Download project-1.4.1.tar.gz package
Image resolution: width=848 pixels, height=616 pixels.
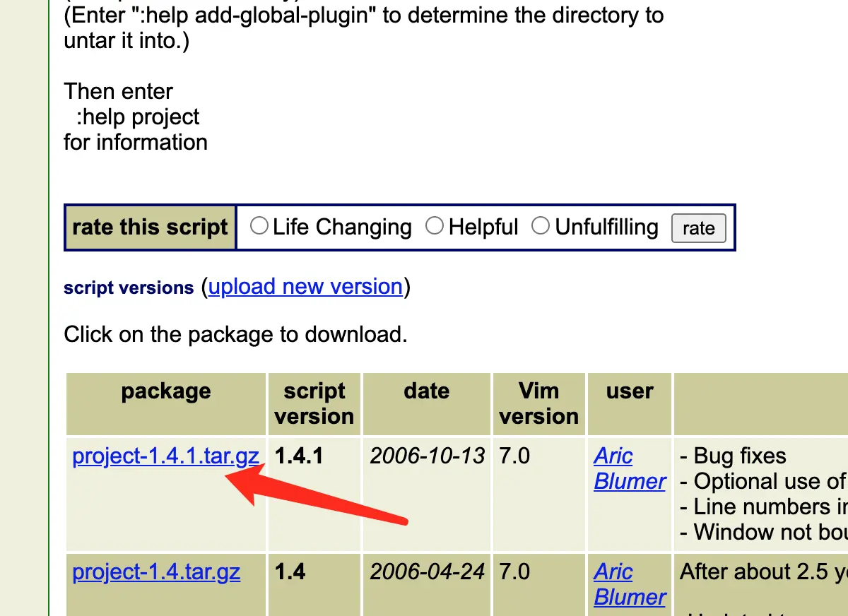pos(165,456)
